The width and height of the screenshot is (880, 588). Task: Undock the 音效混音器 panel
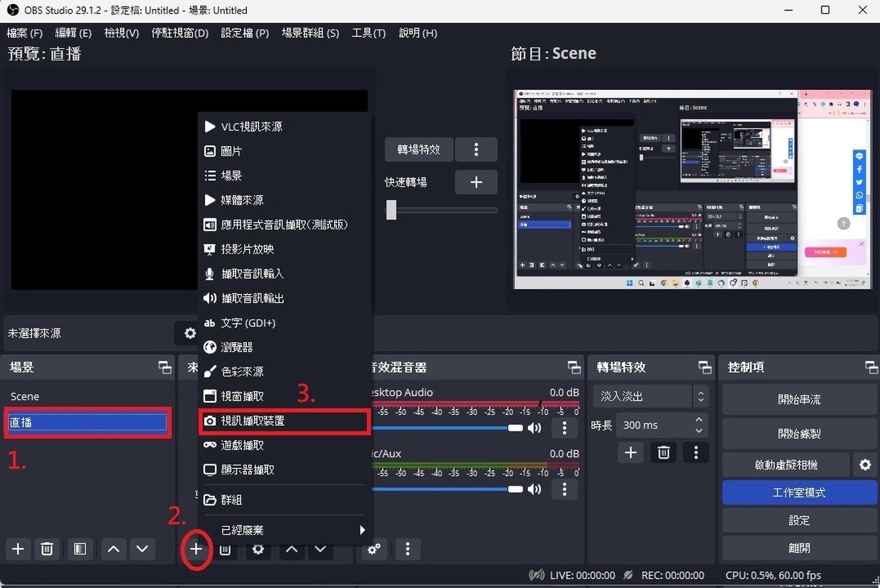574,367
